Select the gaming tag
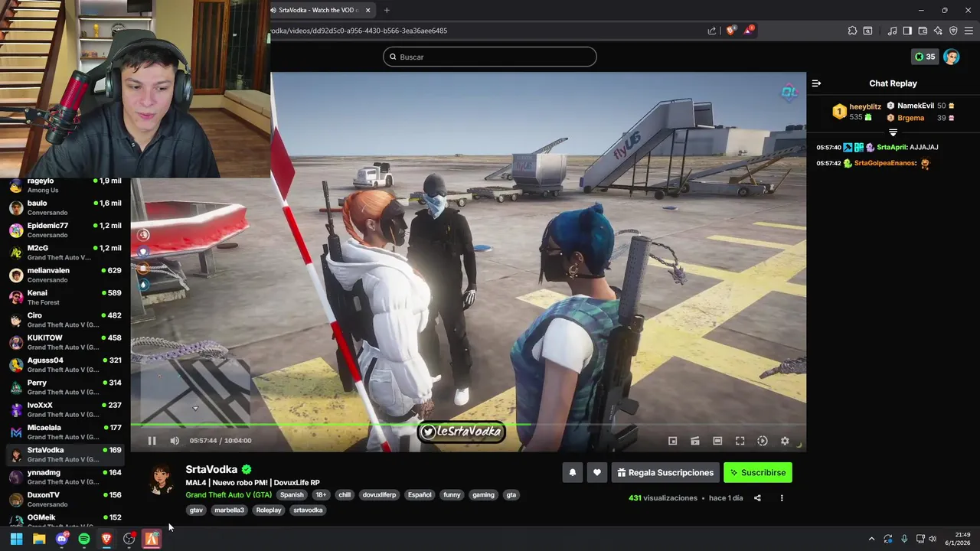This screenshot has height=551, width=980. click(483, 495)
